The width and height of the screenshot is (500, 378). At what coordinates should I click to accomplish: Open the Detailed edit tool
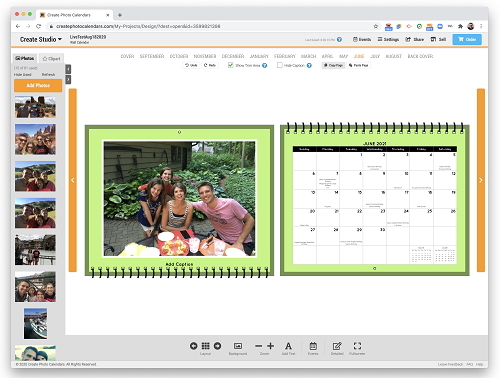tap(337, 346)
